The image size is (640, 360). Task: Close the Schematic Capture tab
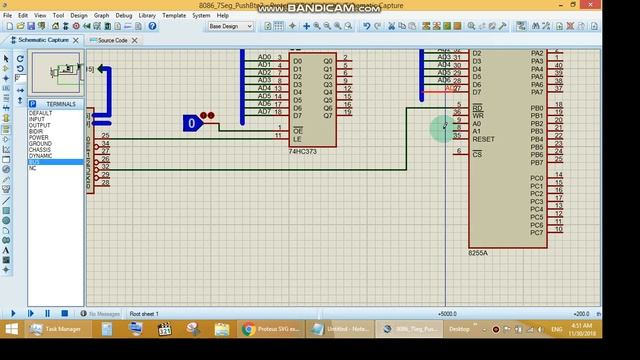coord(76,40)
